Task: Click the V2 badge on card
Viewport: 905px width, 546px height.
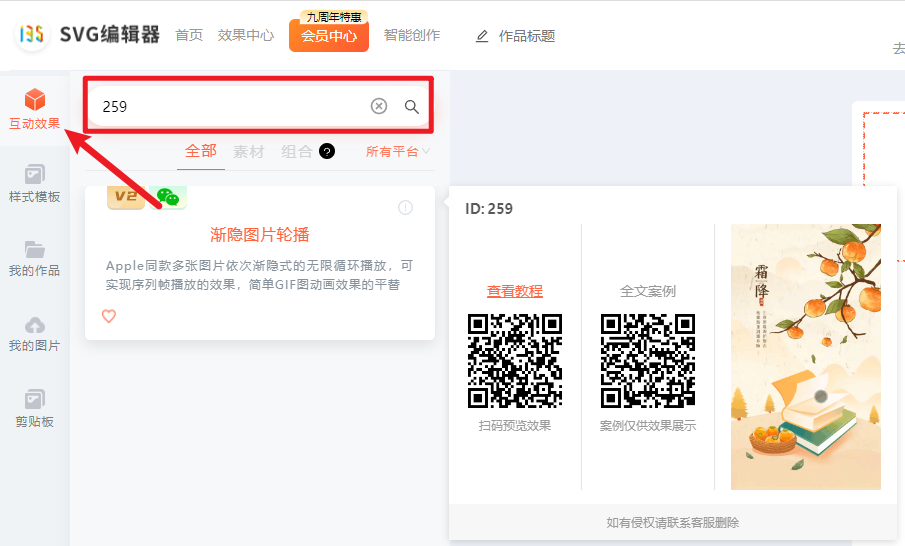Action: click(x=126, y=197)
